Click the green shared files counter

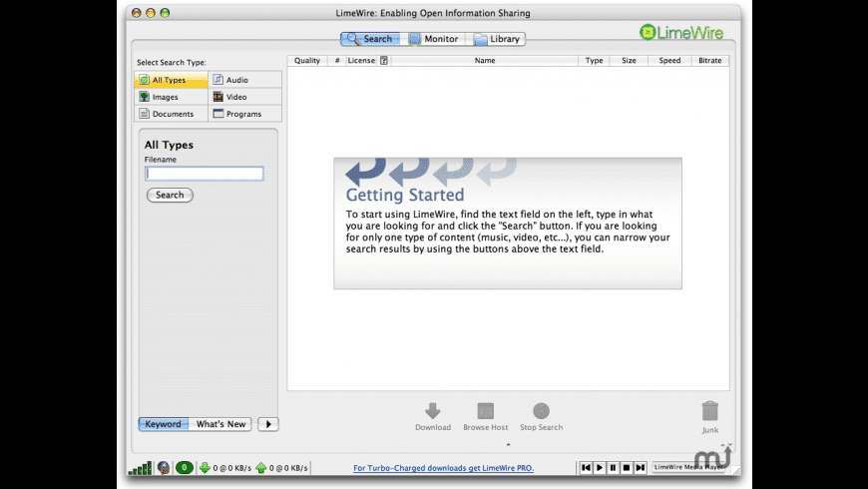pos(185,468)
